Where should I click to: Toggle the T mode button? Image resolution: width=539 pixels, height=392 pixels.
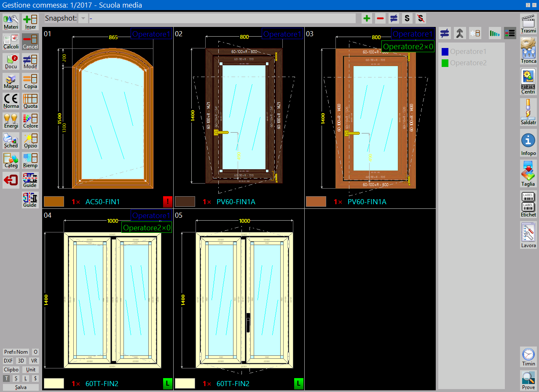point(7,379)
